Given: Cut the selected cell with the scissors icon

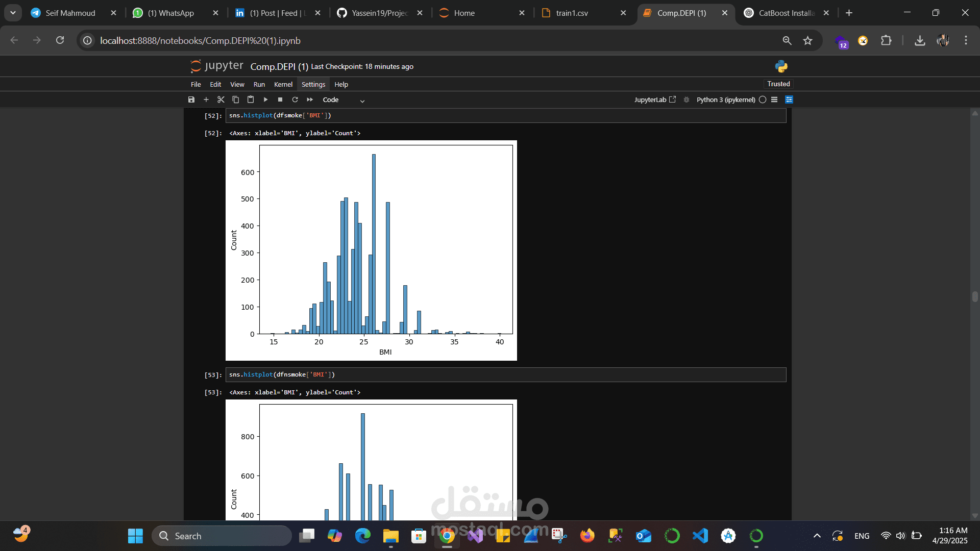Looking at the screenshot, I should point(221,99).
